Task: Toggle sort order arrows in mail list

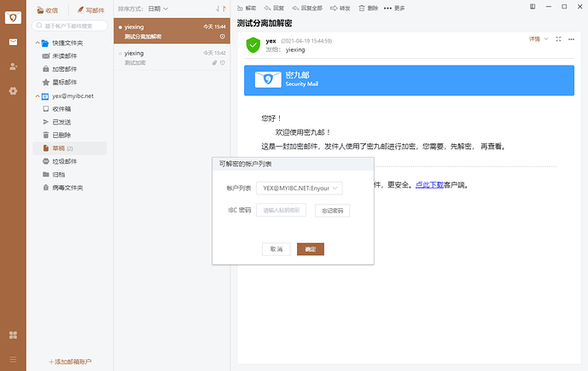Action: [221, 9]
